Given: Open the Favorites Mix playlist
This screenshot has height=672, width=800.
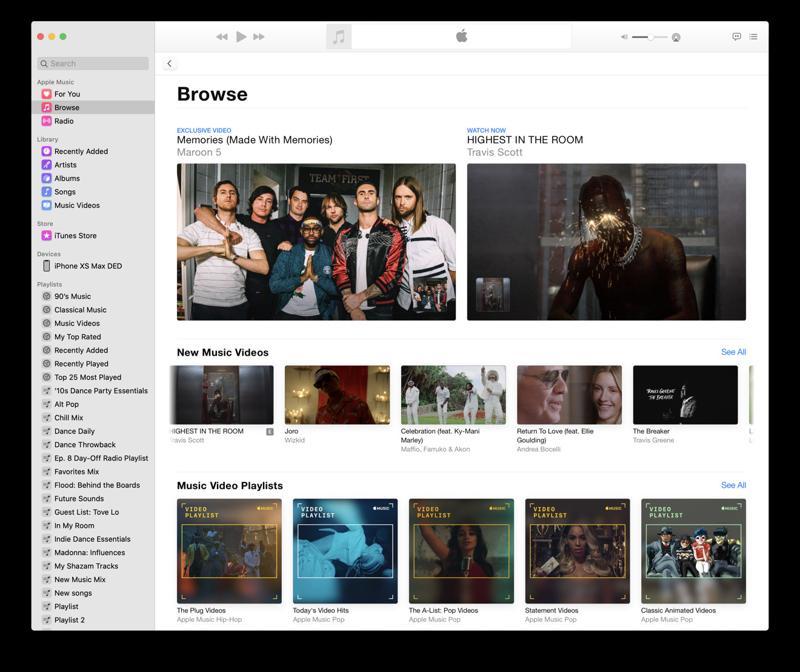Looking at the screenshot, I should 93,471.
